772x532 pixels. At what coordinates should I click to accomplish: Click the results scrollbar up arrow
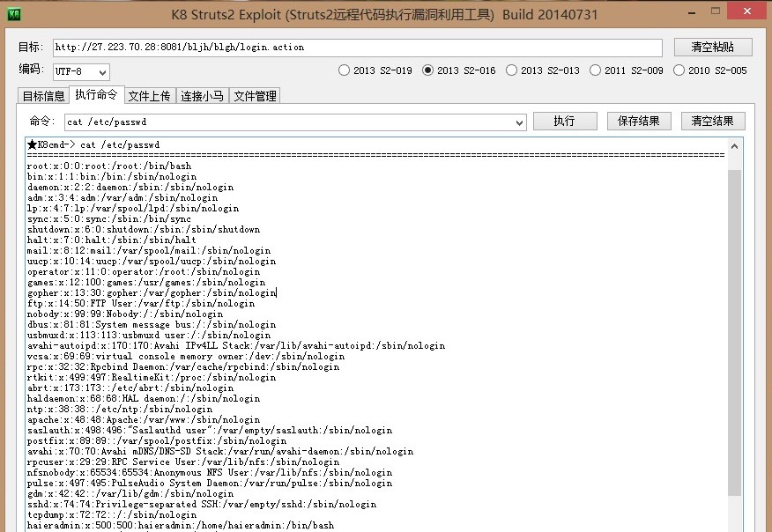(x=735, y=146)
